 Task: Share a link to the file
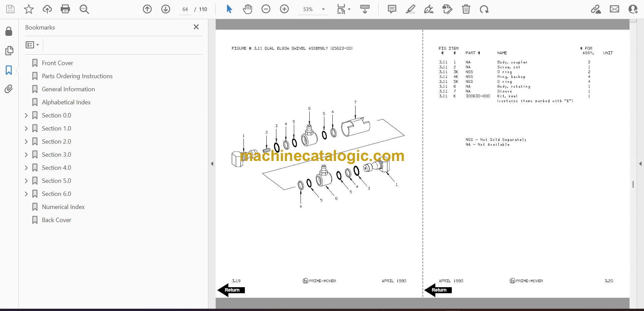tap(596, 9)
